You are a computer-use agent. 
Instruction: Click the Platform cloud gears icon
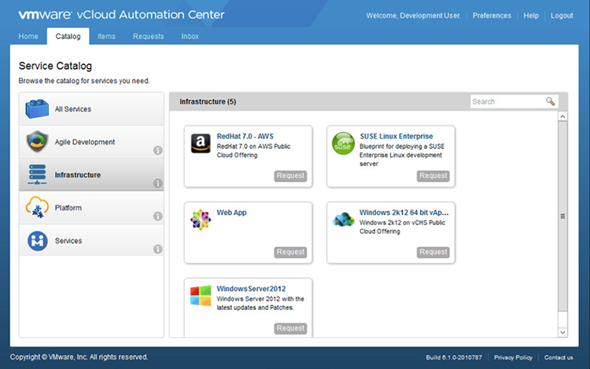click(x=37, y=207)
